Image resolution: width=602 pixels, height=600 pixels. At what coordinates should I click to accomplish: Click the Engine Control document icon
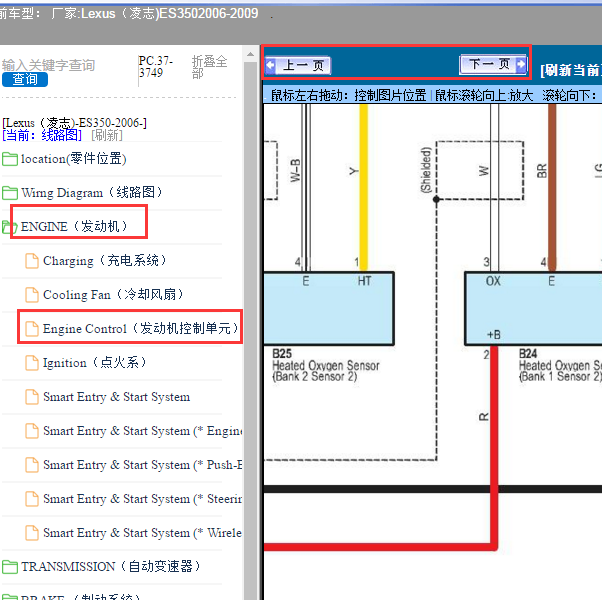click(x=32, y=329)
